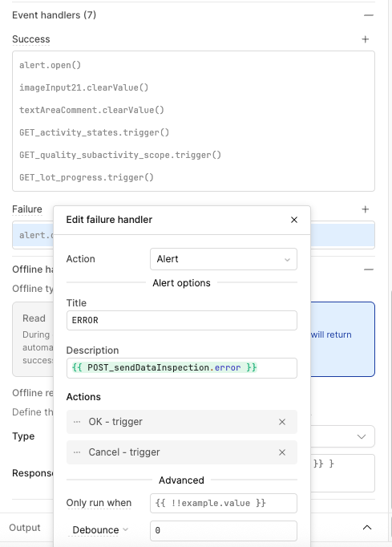Select imageInput21.clearValue() handler
The image size is (392, 547).
(x=193, y=87)
